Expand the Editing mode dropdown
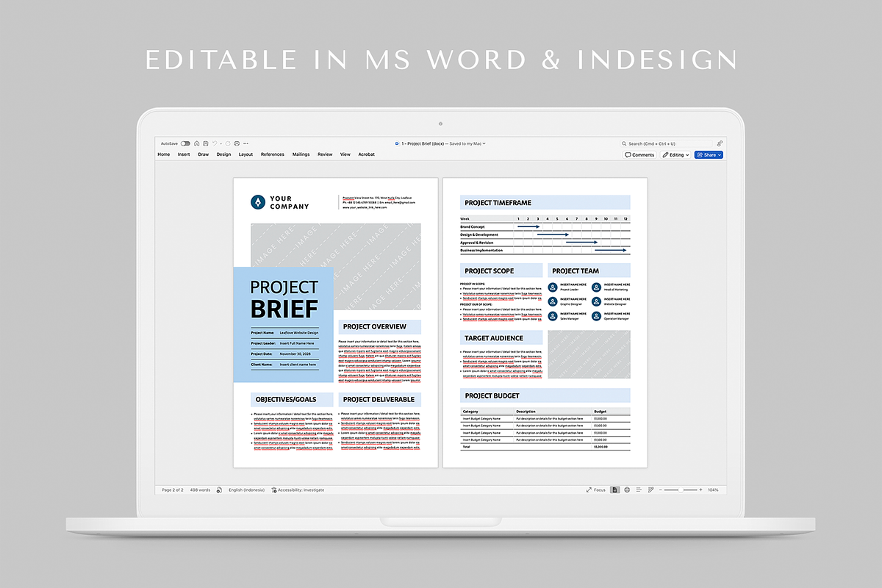The width and height of the screenshot is (882, 588). click(675, 155)
